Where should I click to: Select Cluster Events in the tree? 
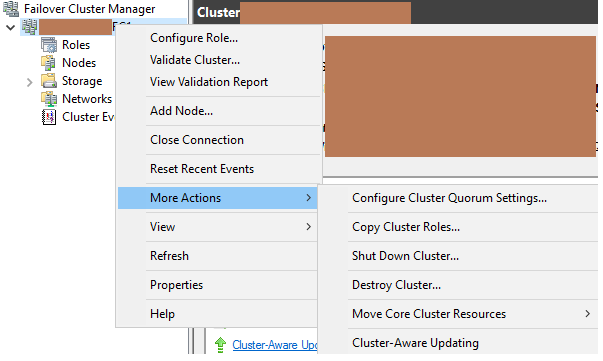(x=88, y=117)
